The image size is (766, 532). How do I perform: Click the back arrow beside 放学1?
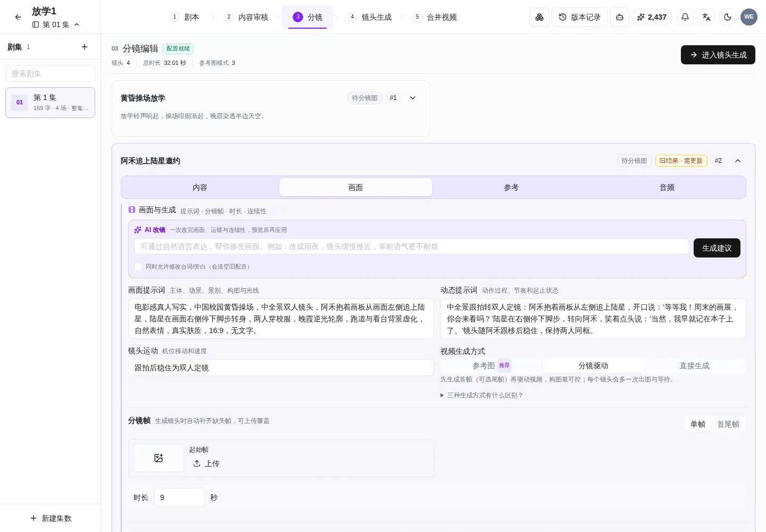18,17
